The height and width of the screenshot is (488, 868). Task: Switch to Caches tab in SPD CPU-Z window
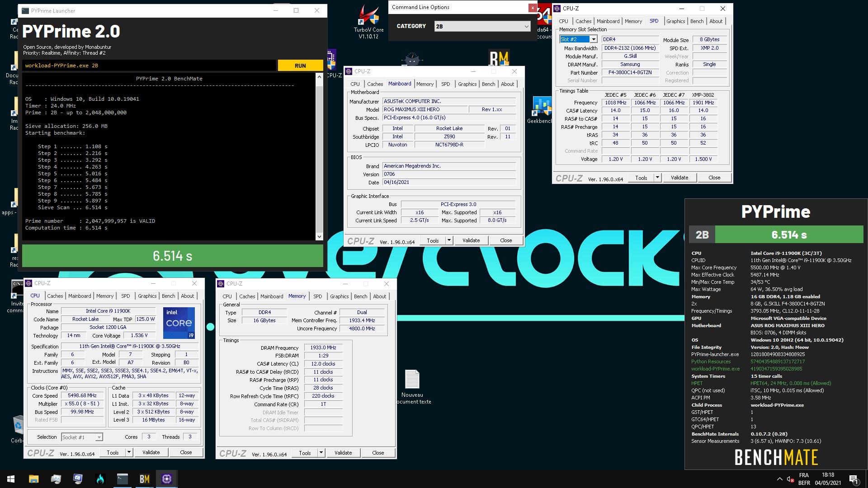click(583, 21)
